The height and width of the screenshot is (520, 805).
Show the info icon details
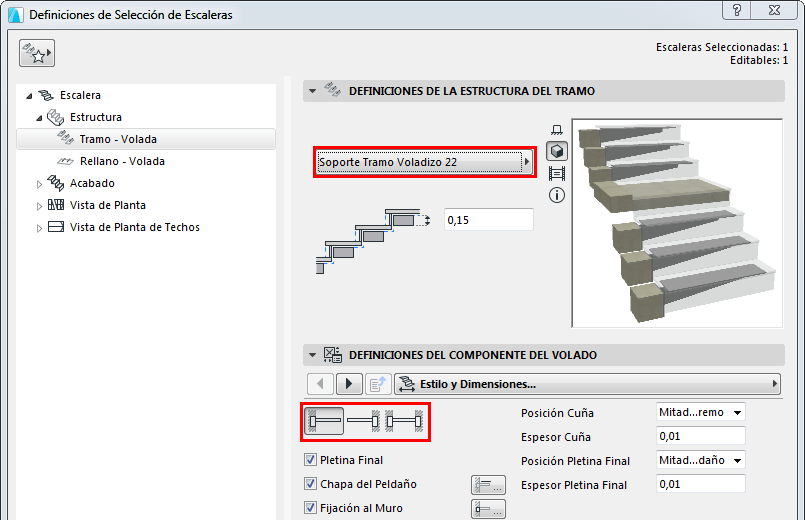click(557, 195)
